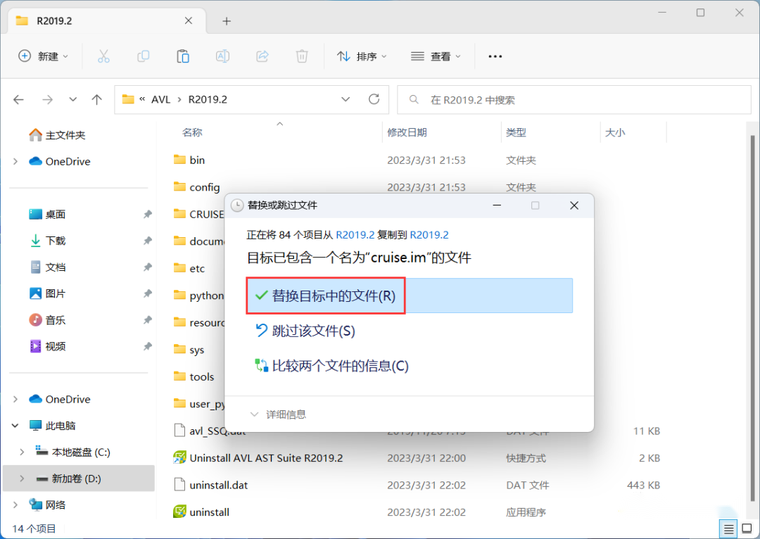Open 音乐 music in sidebar
The width and height of the screenshot is (760, 539).
(x=48, y=320)
